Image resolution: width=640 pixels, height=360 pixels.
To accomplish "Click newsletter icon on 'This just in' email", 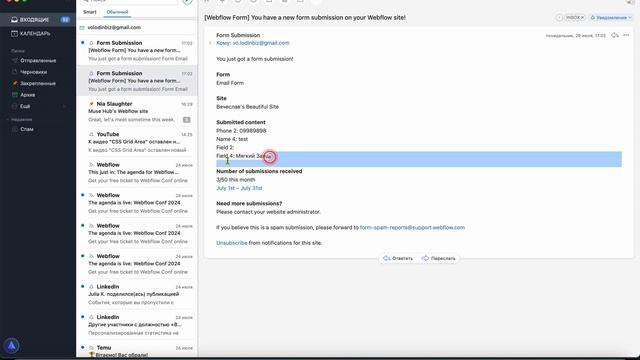I will (x=91, y=165).
